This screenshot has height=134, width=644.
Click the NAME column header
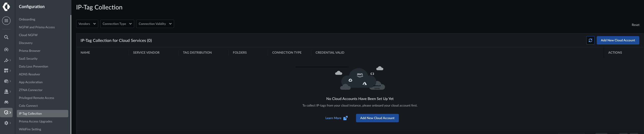point(85,53)
